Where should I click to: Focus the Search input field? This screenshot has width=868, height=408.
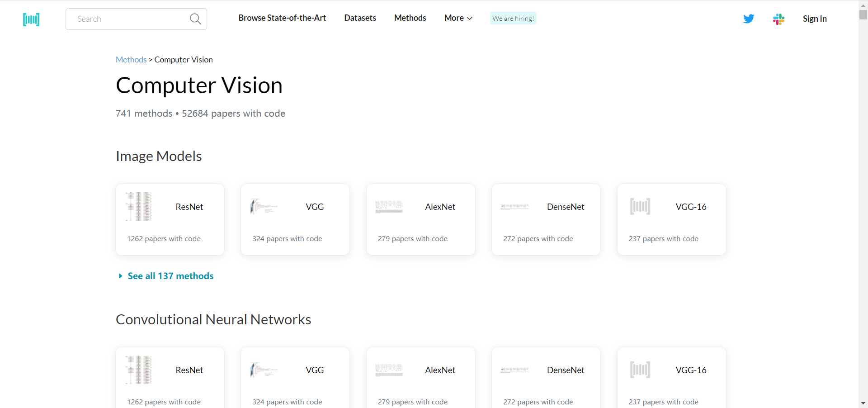click(136, 19)
